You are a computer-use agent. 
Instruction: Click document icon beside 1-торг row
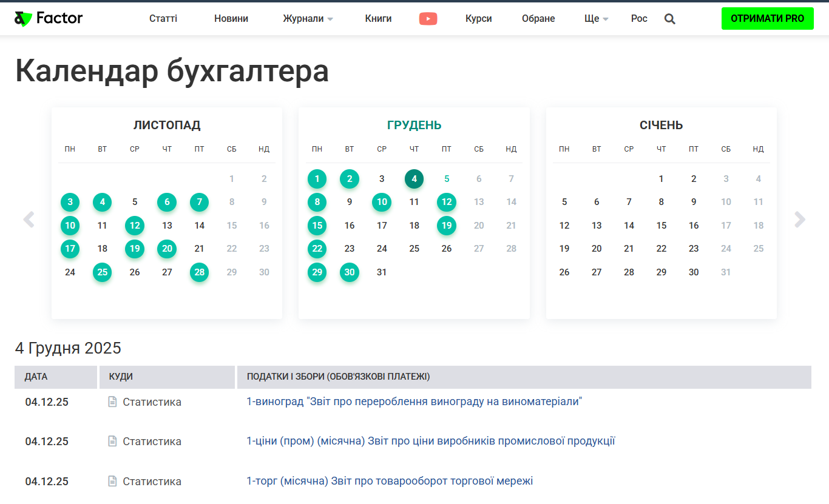(x=112, y=481)
